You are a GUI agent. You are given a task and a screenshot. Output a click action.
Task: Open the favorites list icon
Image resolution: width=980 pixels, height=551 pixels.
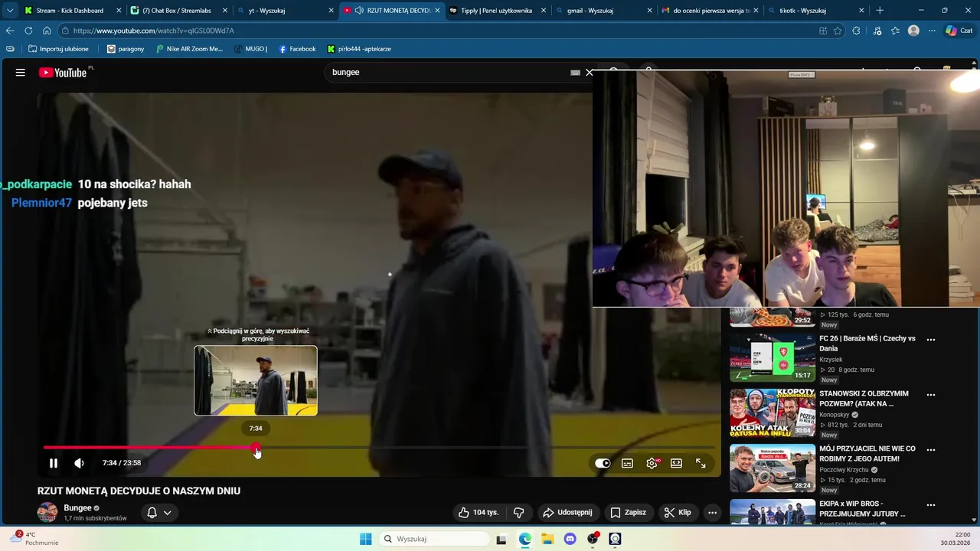pyautogui.click(x=895, y=31)
